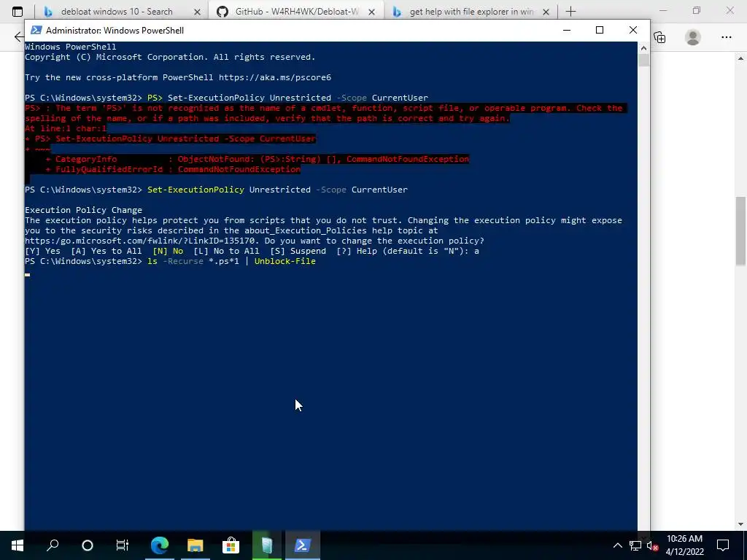Launch Microsoft Store from taskbar
Viewport: 747px width, 560px height.
[x=231, y=545]
